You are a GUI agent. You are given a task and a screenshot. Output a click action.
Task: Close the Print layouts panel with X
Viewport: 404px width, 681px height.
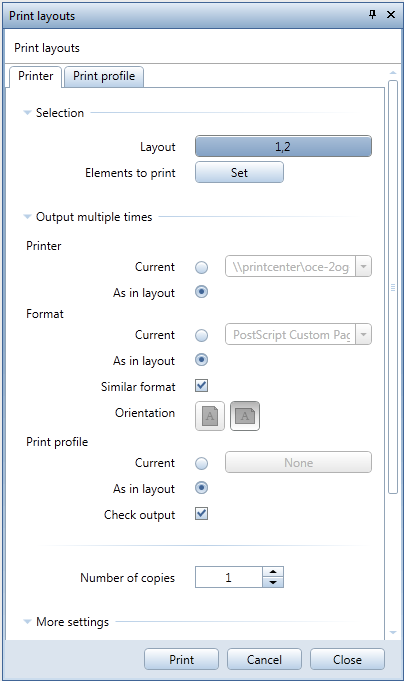[x=391, y=14]
